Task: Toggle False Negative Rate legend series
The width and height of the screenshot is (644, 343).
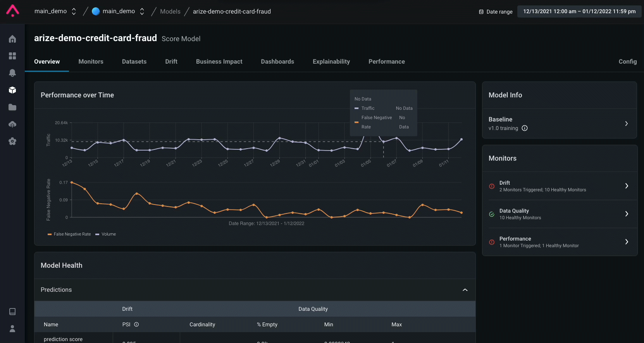Action: click(69, 234)
